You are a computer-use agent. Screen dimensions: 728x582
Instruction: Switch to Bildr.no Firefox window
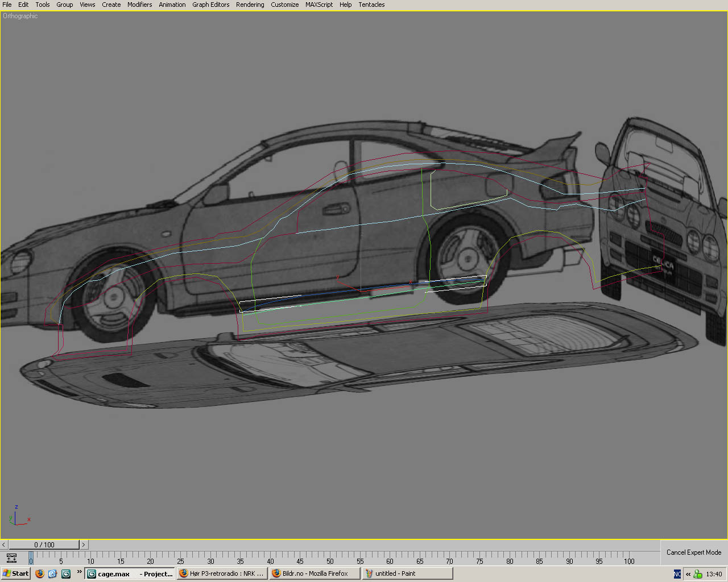[315, 573]
